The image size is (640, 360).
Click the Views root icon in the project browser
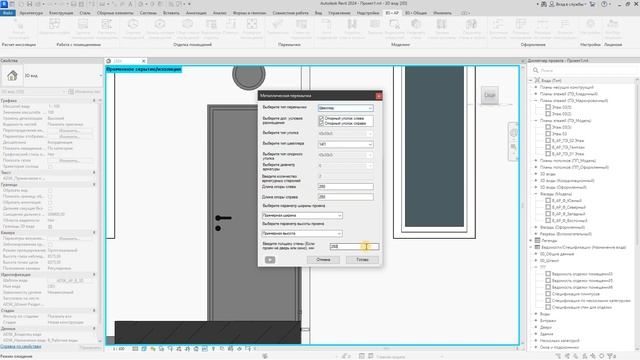(x=538, y=80)
